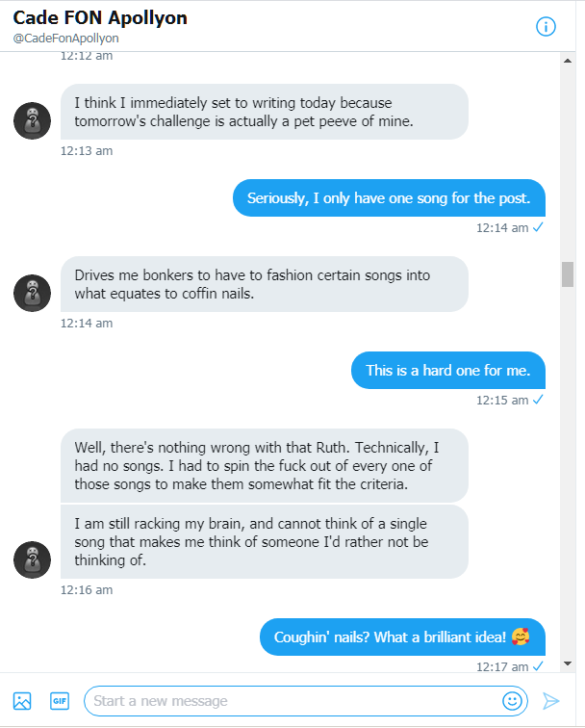
Task: Click the "Drives me bonkers" message bubble
Action: (x=264, y=284)
